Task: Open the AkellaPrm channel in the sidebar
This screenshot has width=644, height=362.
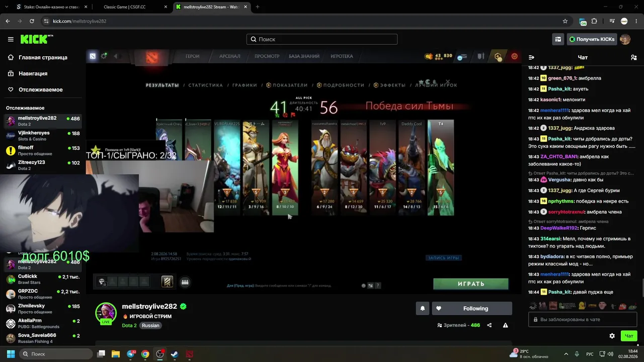Action: [x=43, y=323]
